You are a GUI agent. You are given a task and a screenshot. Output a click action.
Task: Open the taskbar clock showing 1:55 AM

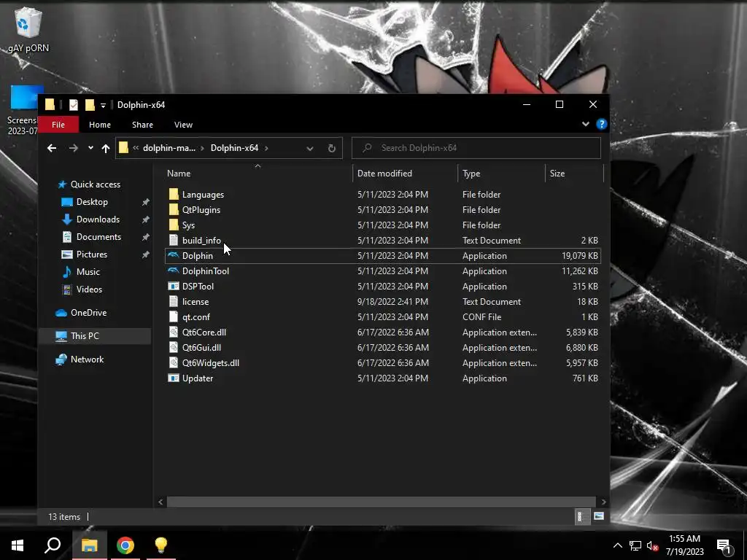pos(684,545)
